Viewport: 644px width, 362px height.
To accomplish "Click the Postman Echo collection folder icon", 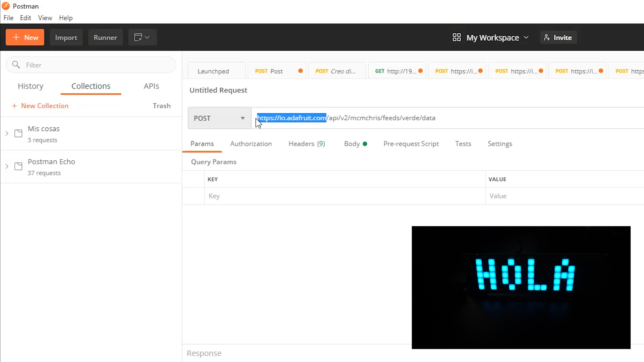I will pos(18,166).
